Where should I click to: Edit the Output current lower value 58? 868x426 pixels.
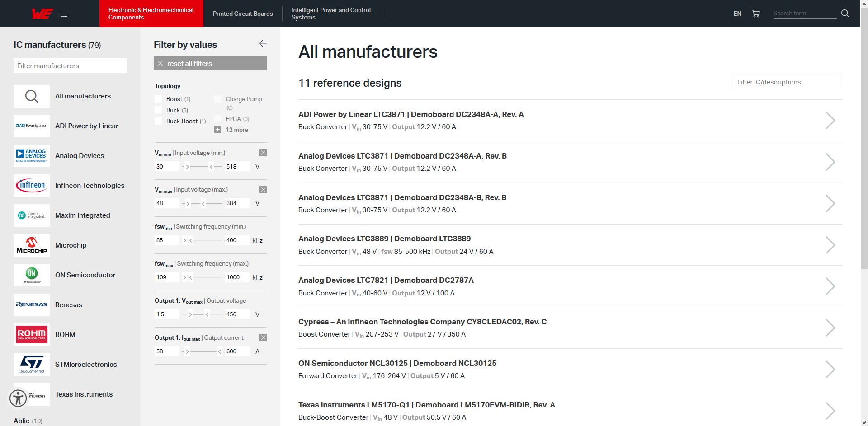167,351
